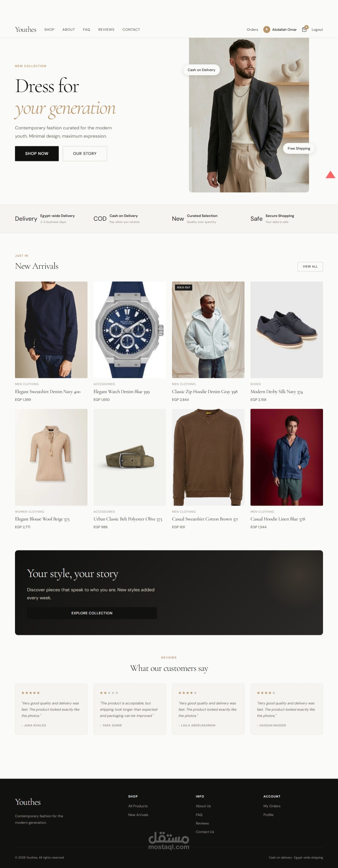
Task: Click the Youthes logo in header
Action: point(26,30)
